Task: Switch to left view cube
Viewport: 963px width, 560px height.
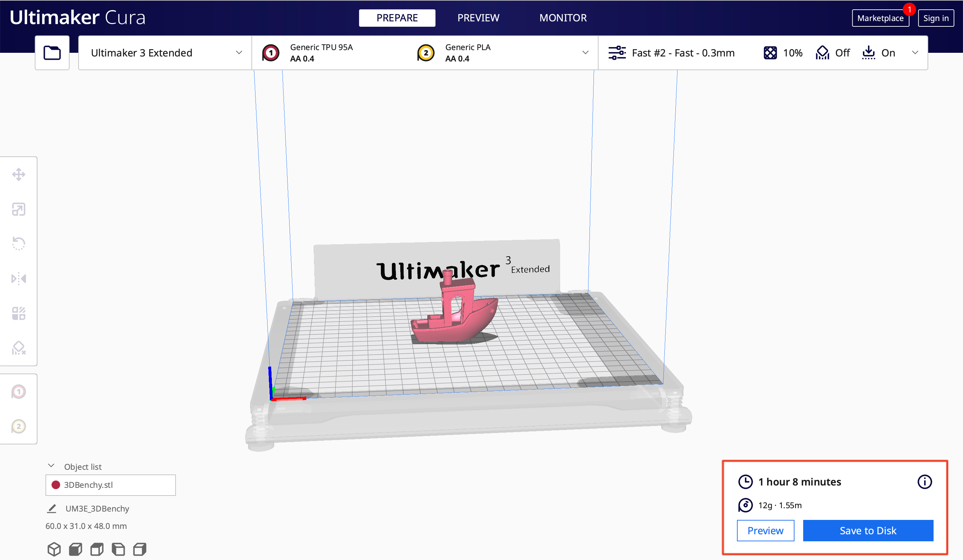Action: tap(118, 549)
